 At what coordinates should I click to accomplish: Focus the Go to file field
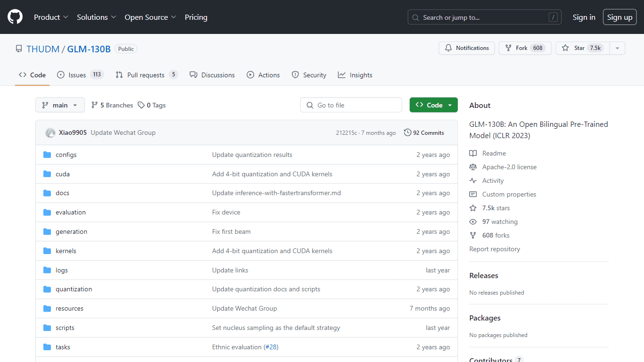(x=351, y=105)
